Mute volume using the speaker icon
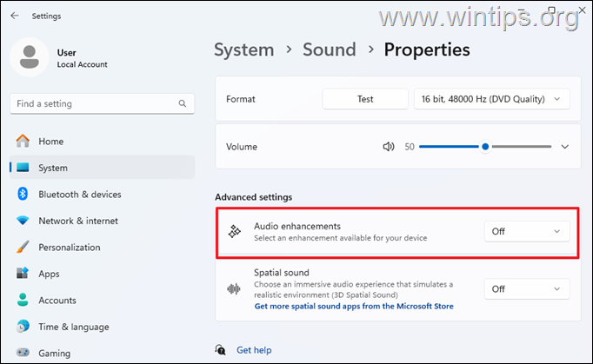This screenshot has width=593, height=364. [389, 147]
